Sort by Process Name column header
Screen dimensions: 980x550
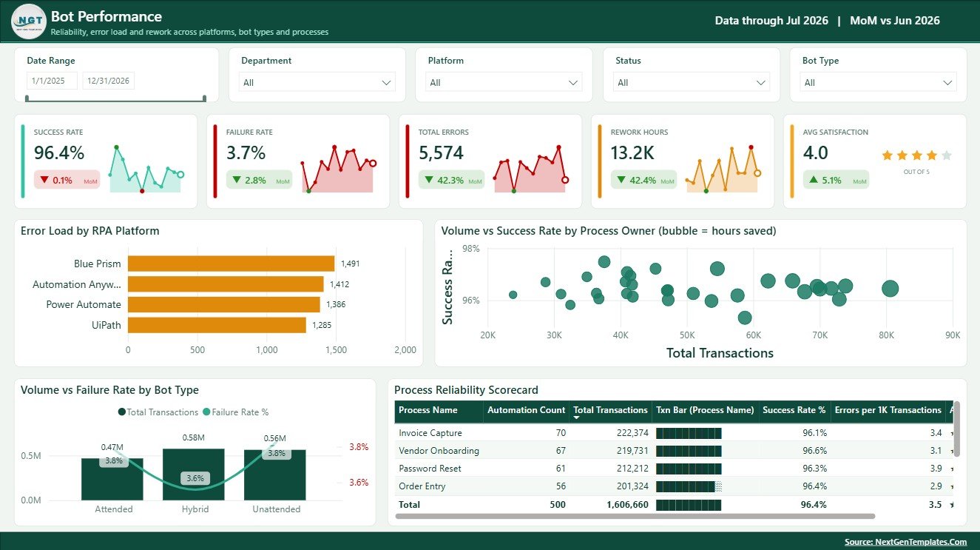[x=428, y=410]
